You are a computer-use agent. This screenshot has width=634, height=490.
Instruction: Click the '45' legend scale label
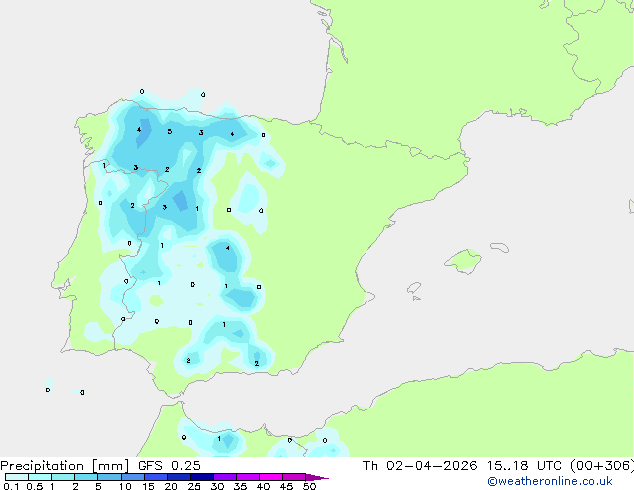point(286,486)
